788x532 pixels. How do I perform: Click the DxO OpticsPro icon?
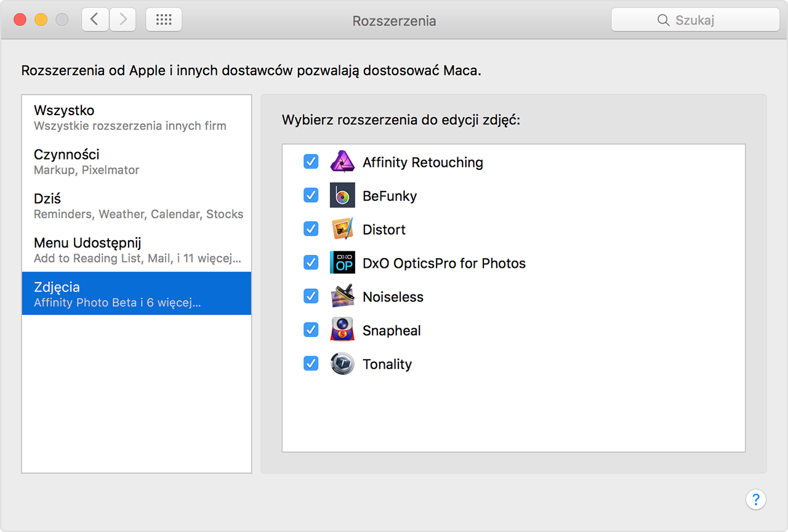coord(342,263)
